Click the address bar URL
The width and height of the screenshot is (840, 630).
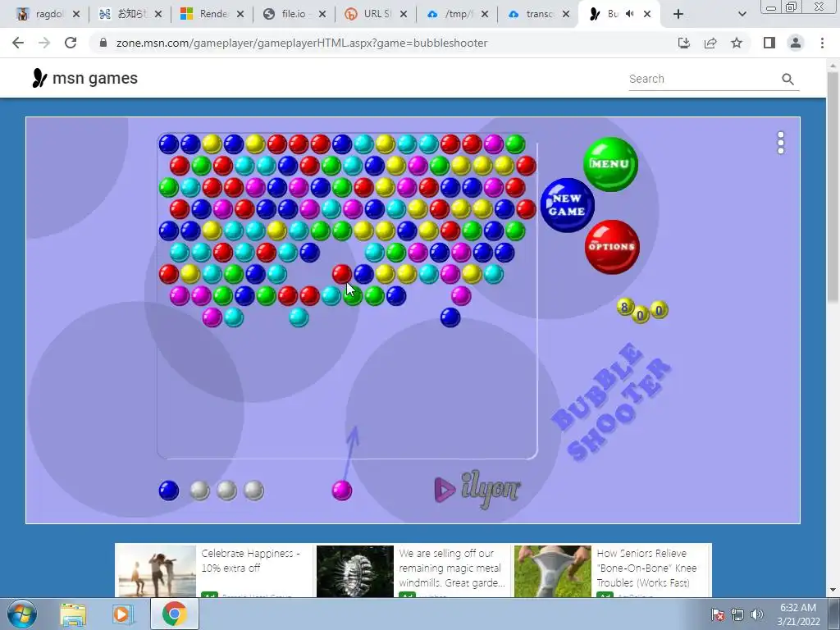[x=302, y=43]
